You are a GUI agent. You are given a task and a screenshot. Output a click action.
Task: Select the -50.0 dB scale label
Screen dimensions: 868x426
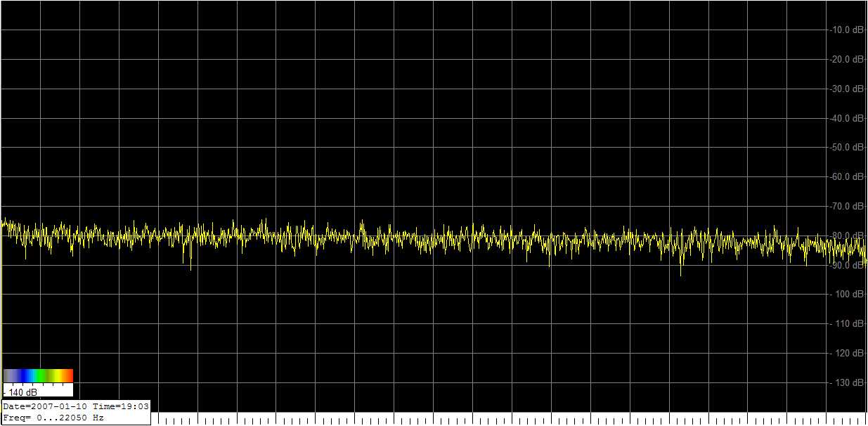point(848,148)
